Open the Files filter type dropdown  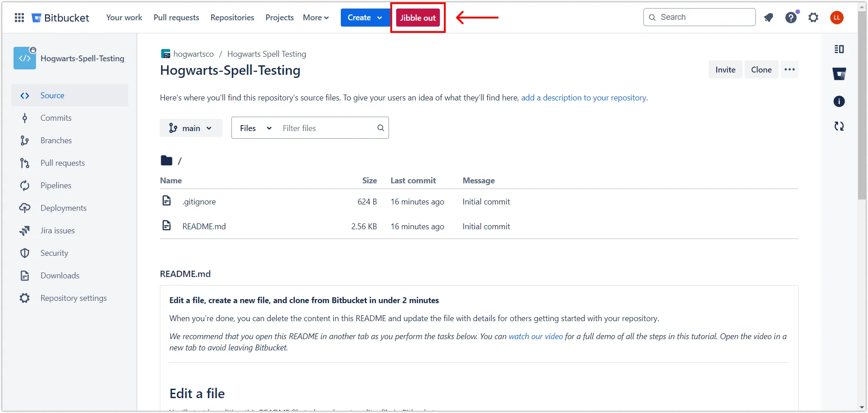pyautogui.click(x=255, y=128)
